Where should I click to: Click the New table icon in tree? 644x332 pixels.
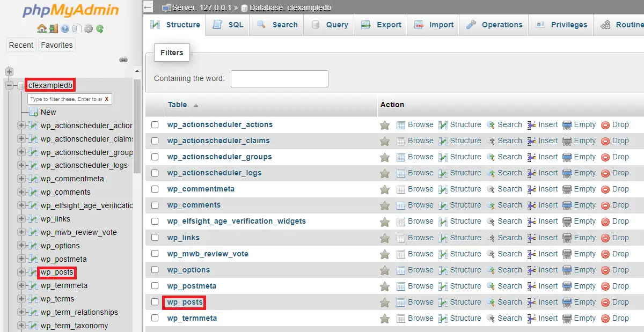coord(33,112)
